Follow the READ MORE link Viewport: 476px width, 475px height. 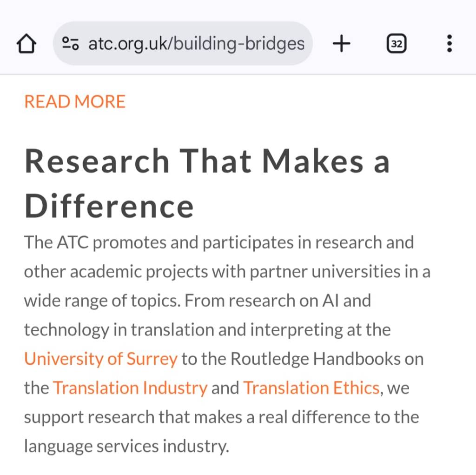pos(75,101)
